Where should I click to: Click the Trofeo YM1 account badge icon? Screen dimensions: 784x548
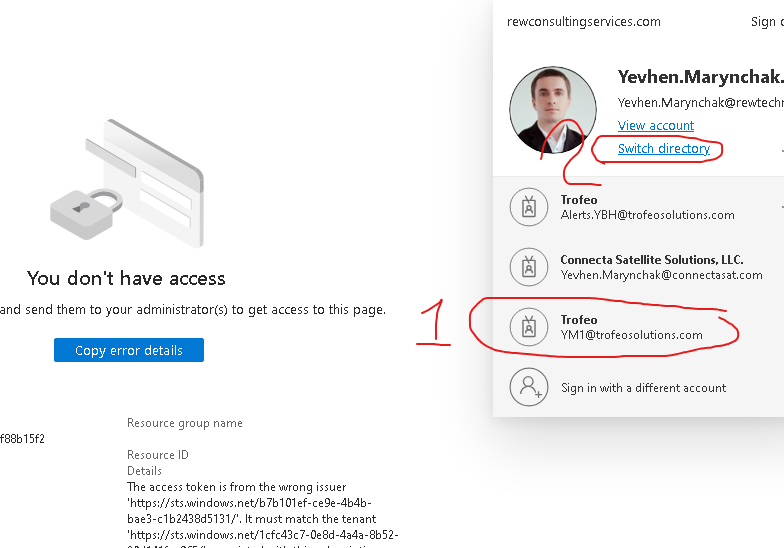click(x=529, y=327)
